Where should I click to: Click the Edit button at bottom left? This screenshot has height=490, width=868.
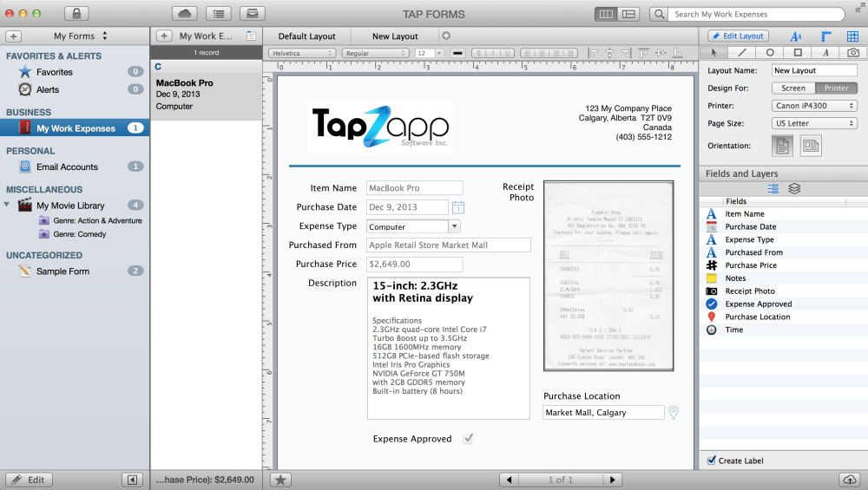pyautogui.click(x=29, y=480)
